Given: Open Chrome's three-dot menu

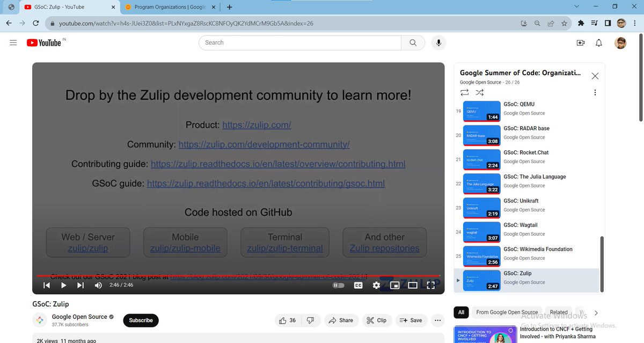Looking at the screenshot, I should (x=635, y=24).
